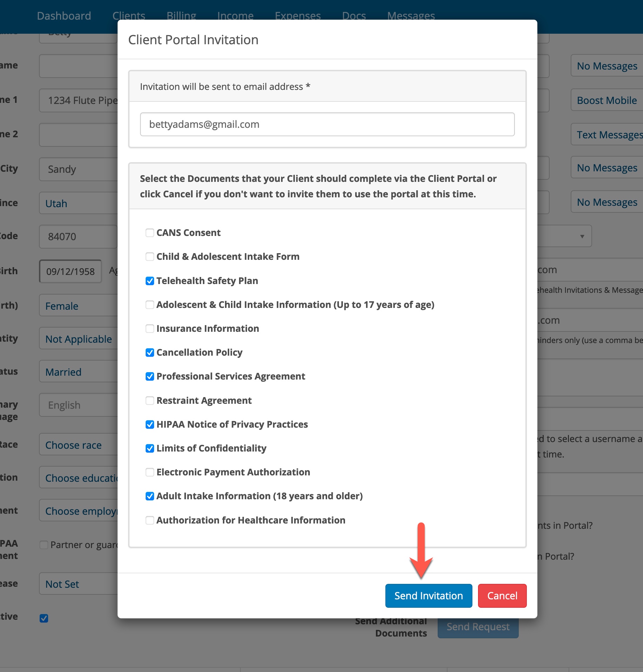The image size is (643, 672).
Task: Check Authorization for Healthcare Information
Action: coord(150,520)
